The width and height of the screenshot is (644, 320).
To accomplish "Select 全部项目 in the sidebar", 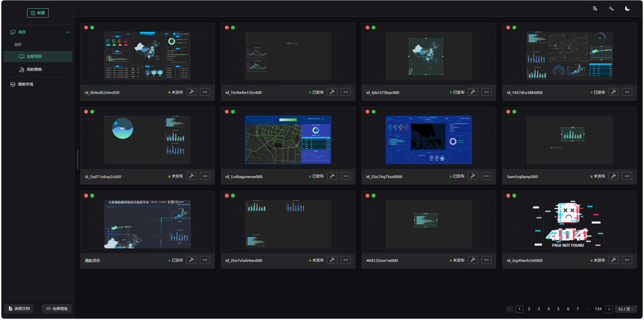I will click(38, 56).
